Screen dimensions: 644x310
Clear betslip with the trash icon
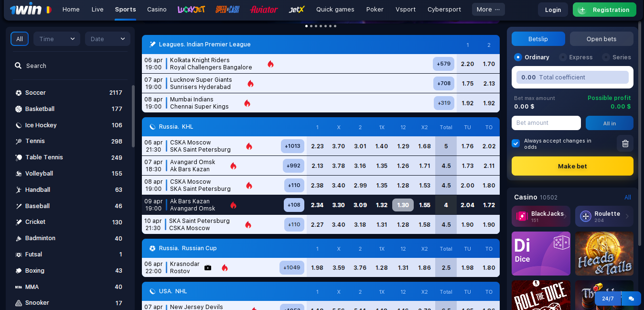click(625, 144)
